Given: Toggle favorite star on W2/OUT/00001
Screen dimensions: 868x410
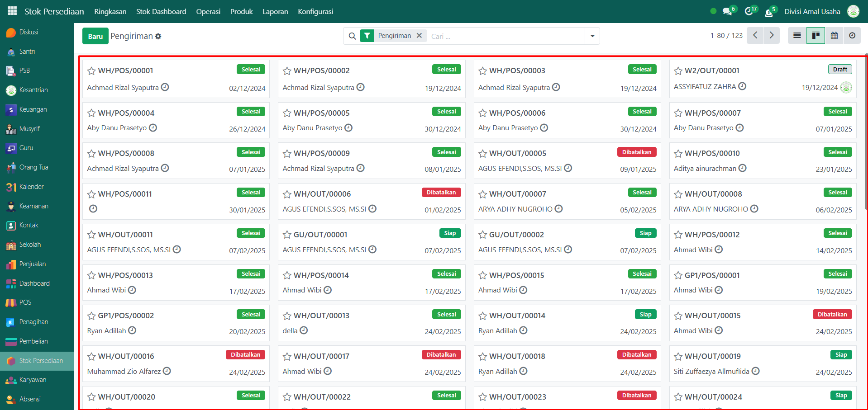Looking at the screenshot, I should (x=678, y=71).
